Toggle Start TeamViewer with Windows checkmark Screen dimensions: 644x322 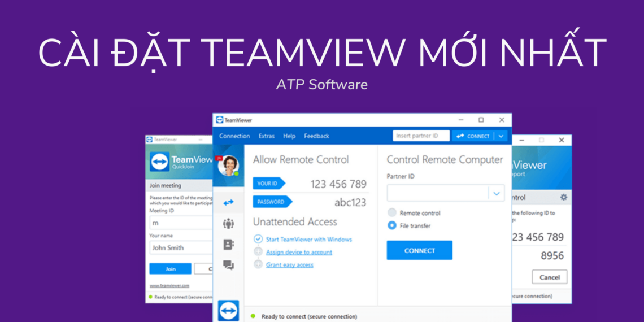(x=258, y=239)
